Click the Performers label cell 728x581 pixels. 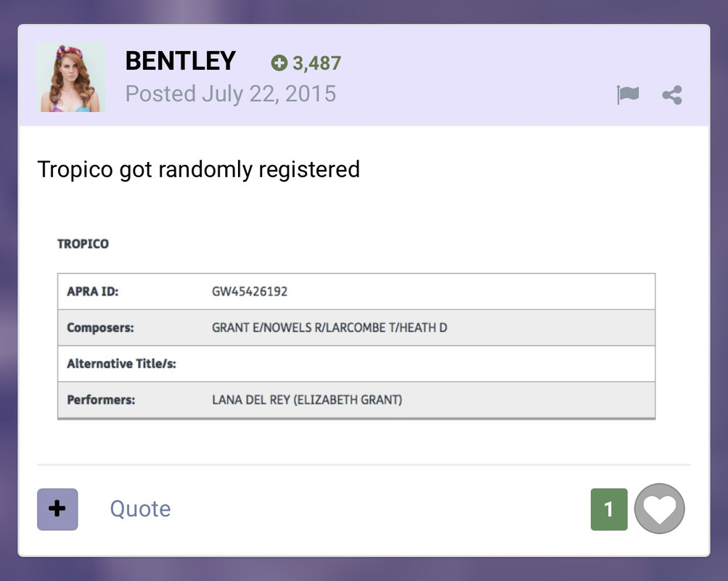point(101,400)
